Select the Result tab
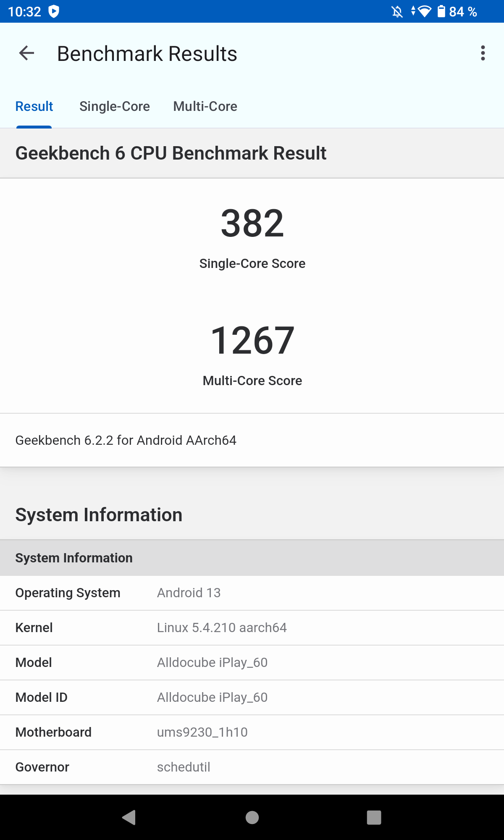504x840 pixels. tap(34, 106)
